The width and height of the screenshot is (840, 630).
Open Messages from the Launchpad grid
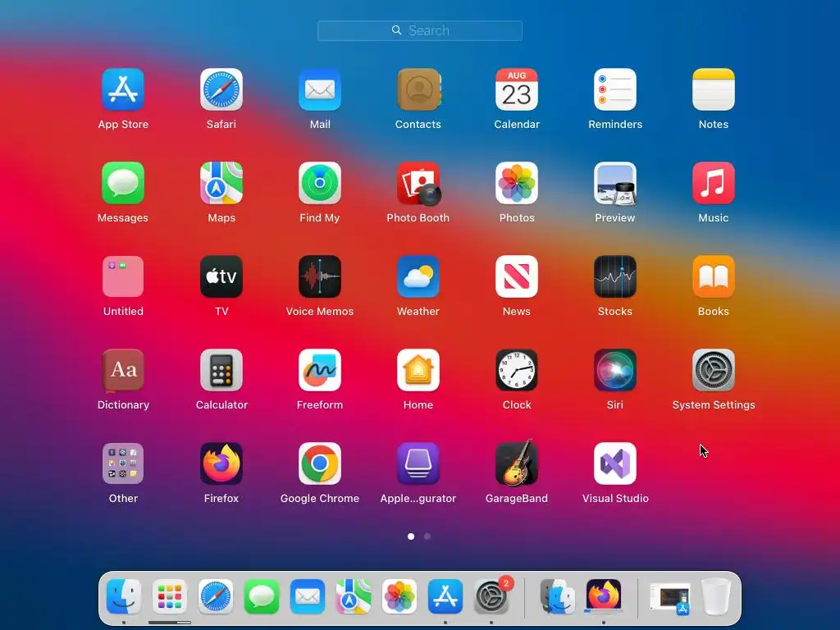point(123,183)
